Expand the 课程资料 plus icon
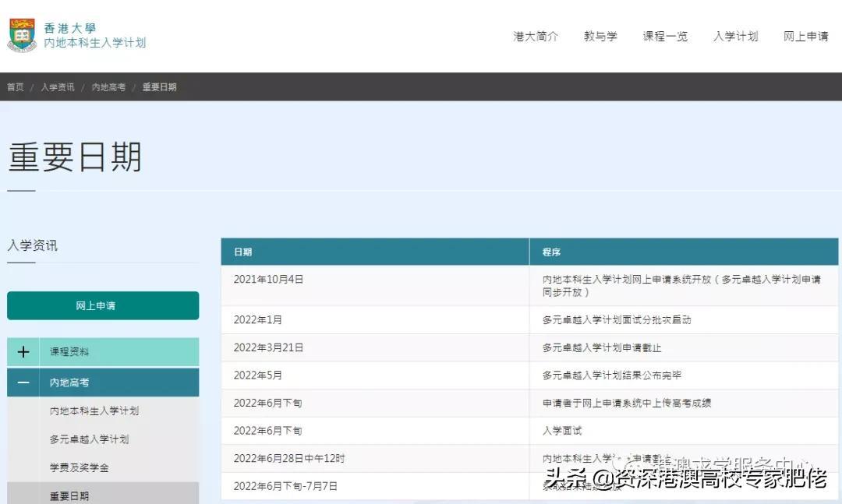Screen dimensions: 842x504 tap(23, 352)
